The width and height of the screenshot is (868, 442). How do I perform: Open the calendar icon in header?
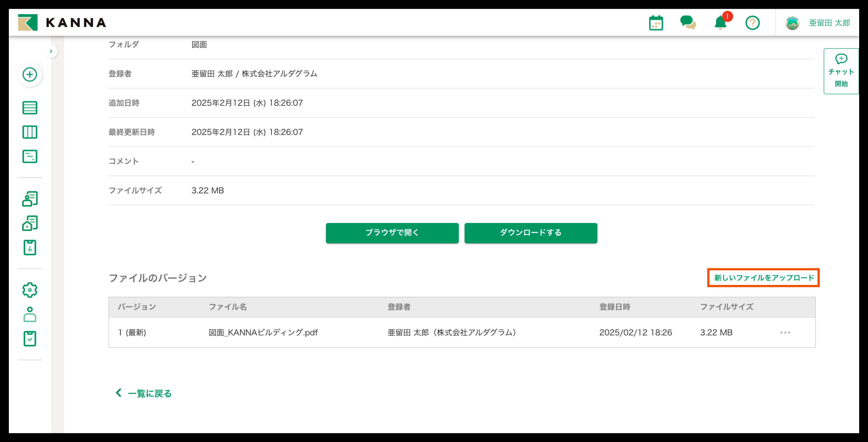[656, 23]
